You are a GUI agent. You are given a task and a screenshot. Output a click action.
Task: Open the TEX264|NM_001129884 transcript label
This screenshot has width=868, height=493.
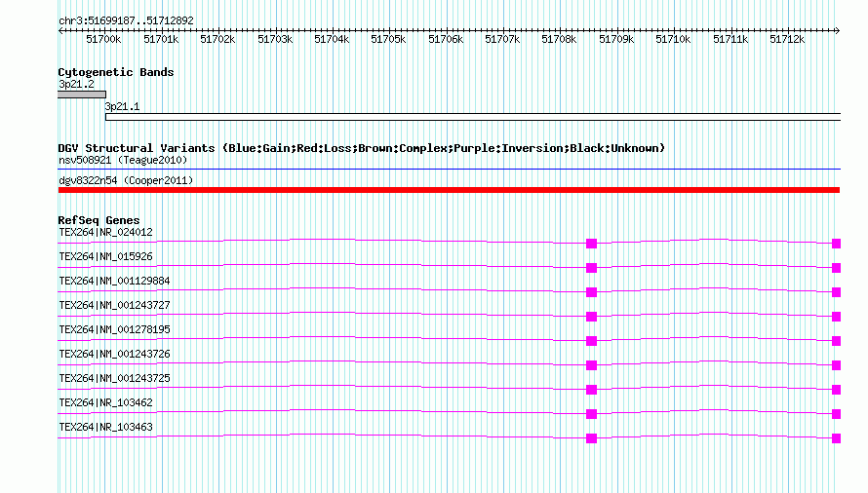click(114, 281)
